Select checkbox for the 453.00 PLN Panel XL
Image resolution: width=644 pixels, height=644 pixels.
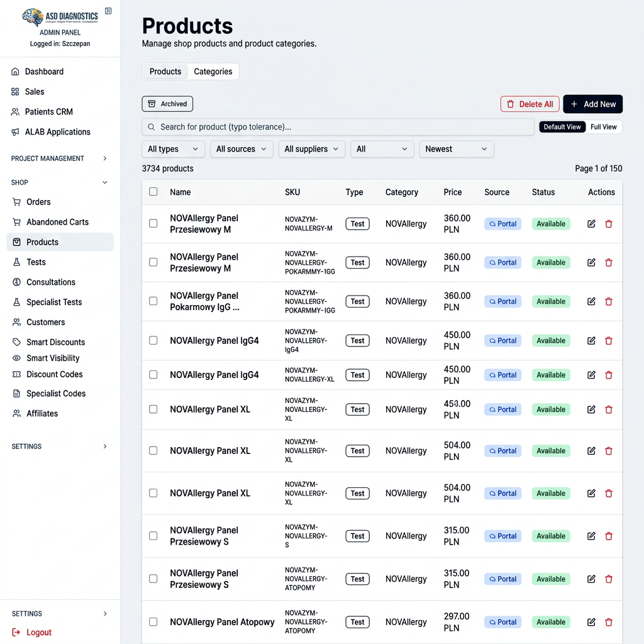point(153,409)
